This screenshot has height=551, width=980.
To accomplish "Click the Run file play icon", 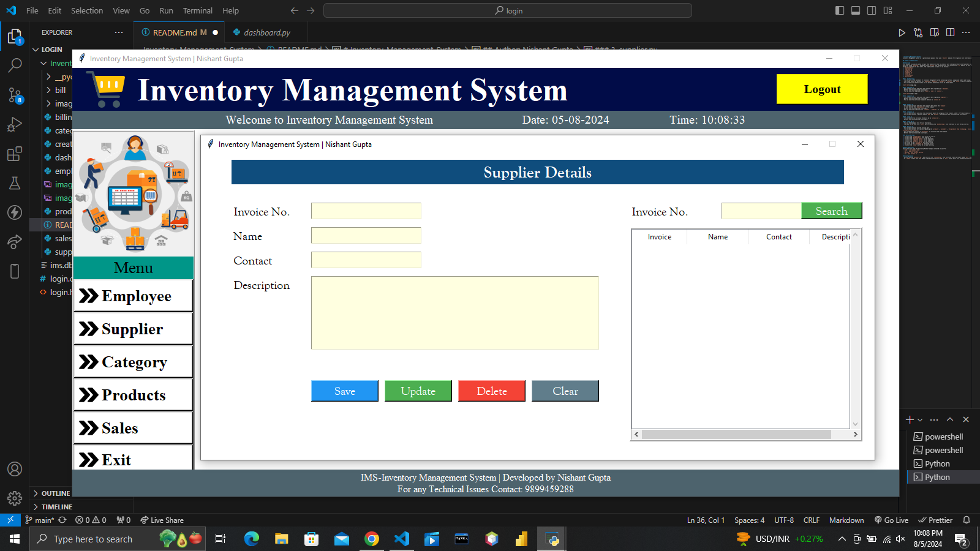I will pos(902,32).
